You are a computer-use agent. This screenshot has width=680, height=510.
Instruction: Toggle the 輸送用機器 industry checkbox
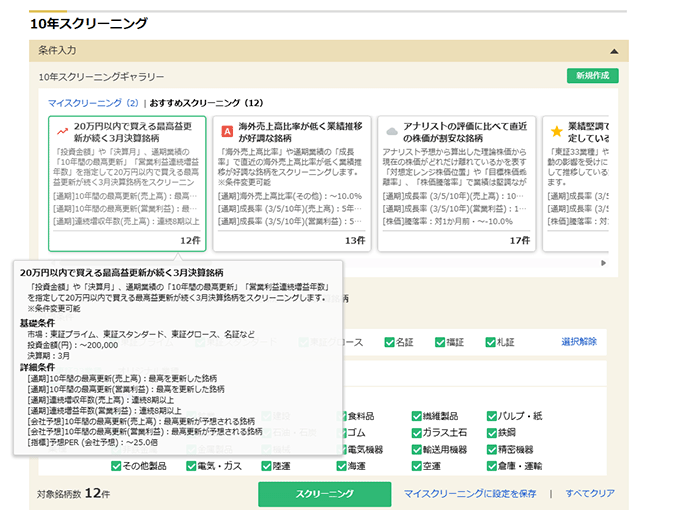coord(416,449)
